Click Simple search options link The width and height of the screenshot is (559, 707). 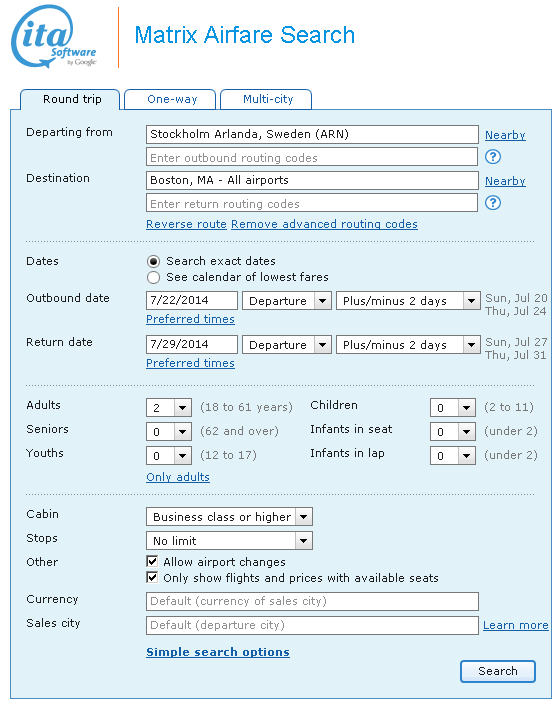[x=218, y=652]
